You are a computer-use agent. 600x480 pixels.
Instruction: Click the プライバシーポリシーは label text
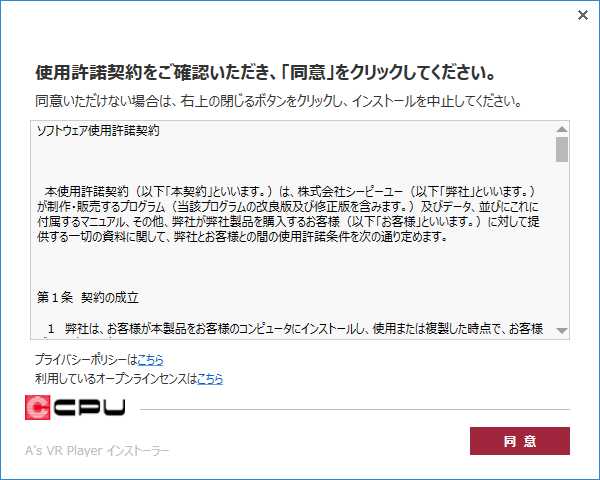86,360
